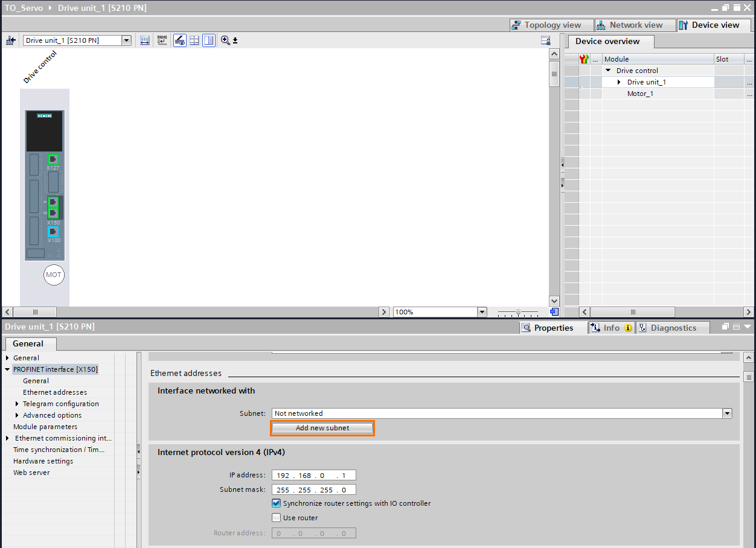Viewport: 756px width, 548px height.
Task: Open the zoom percentage combo box showing 100%
Action: (x=482, y=311)
